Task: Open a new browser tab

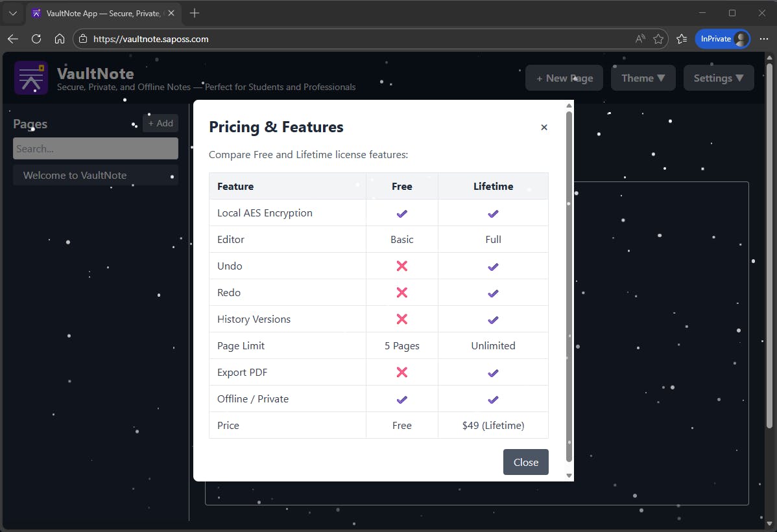Action: (195, 13)
